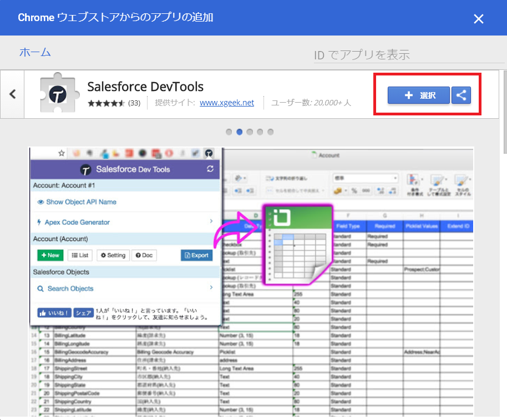507x420 pixels.
Task: Click the + 選択 button
Action: [x=418, y=95]
